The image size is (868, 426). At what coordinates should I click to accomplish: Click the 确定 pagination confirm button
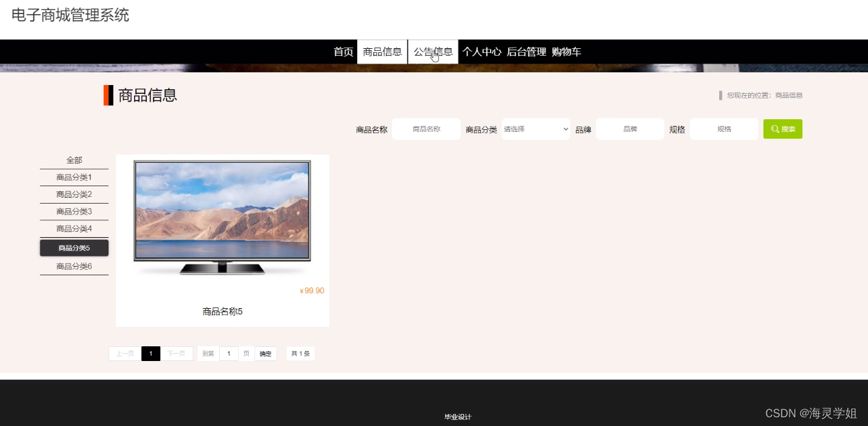coord(265,353)
